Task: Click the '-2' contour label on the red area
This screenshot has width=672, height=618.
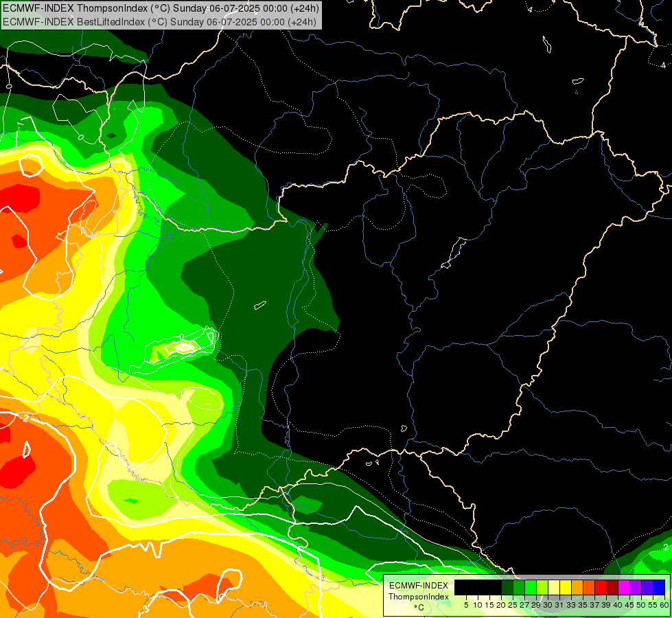Action: point(25,417)
